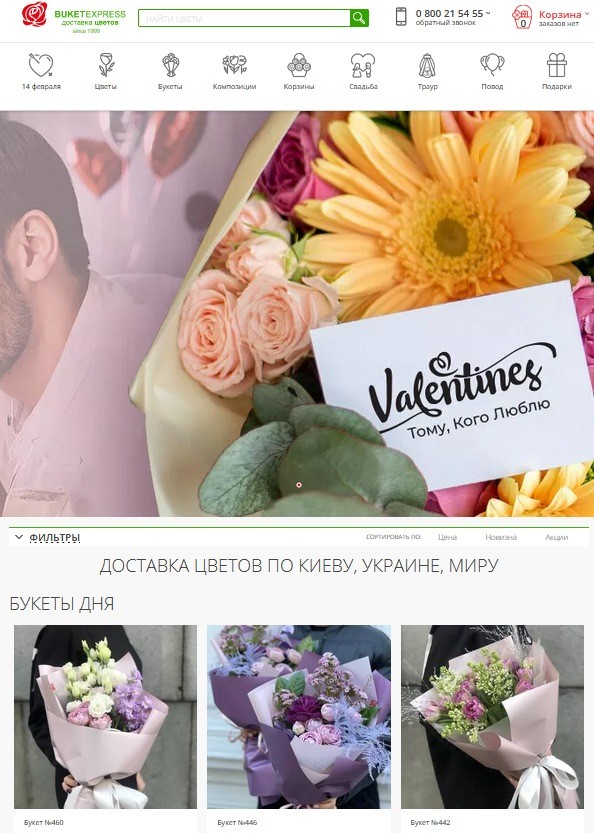
Task: Click the green magnifier search button
Action: point(359,18)
